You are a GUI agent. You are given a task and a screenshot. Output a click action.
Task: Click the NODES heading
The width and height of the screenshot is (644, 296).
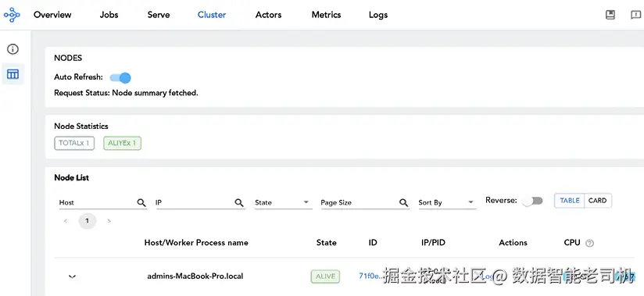(68, 58)
